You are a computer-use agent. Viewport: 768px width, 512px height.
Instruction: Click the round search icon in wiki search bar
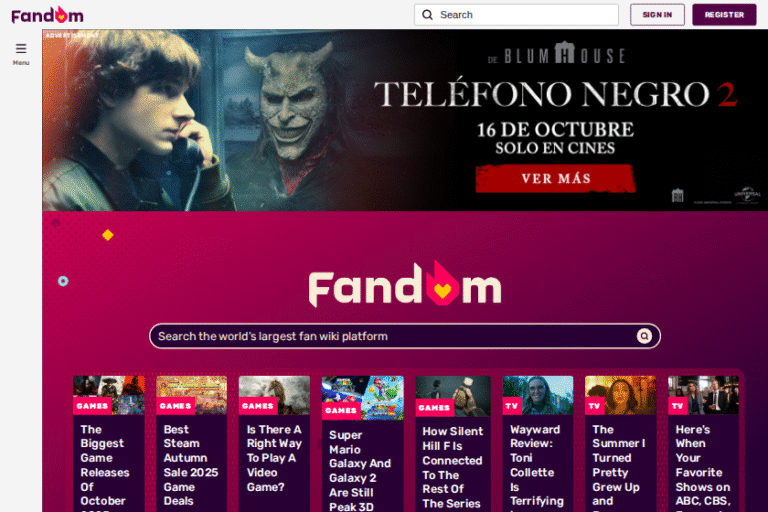pos(644,336)
